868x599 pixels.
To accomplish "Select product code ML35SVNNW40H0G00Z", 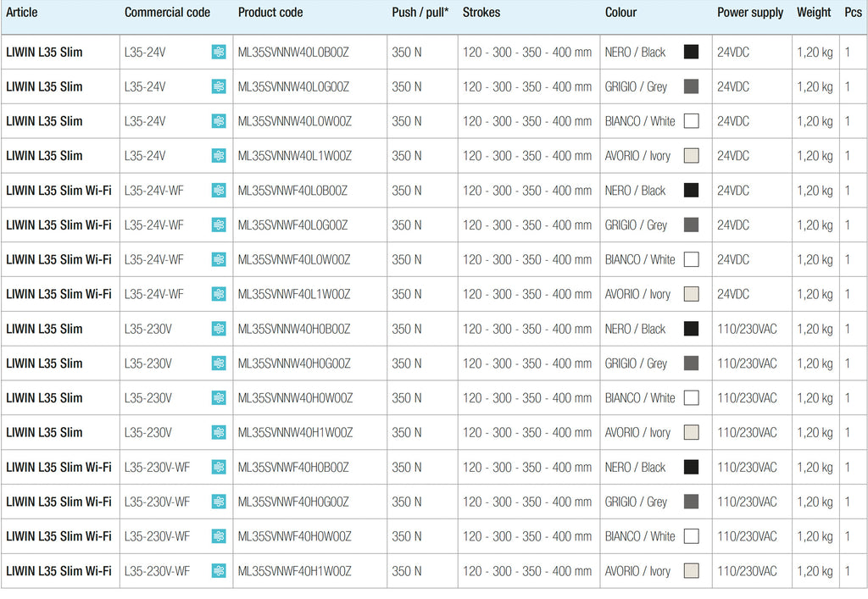I will 294,363.
